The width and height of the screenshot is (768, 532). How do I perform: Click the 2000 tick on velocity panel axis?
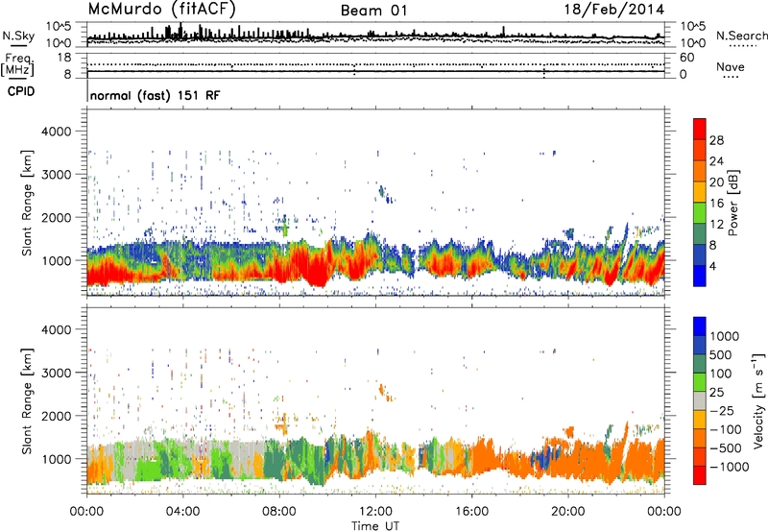(57, 416)
